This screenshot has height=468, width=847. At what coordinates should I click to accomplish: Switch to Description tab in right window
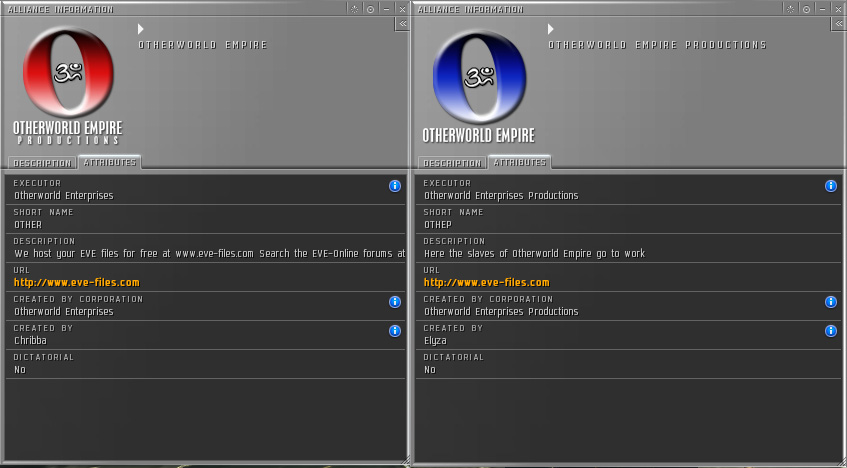tap(452, 163)
